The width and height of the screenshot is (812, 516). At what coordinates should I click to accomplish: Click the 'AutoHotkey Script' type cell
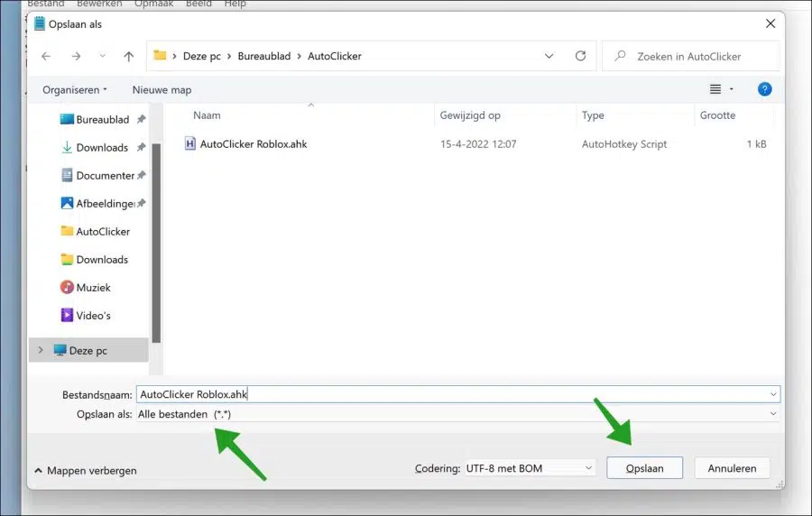click(624, 143)
